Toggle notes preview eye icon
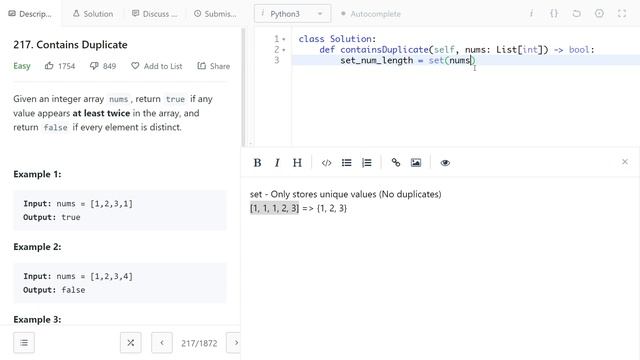 [x=445, y=163]
